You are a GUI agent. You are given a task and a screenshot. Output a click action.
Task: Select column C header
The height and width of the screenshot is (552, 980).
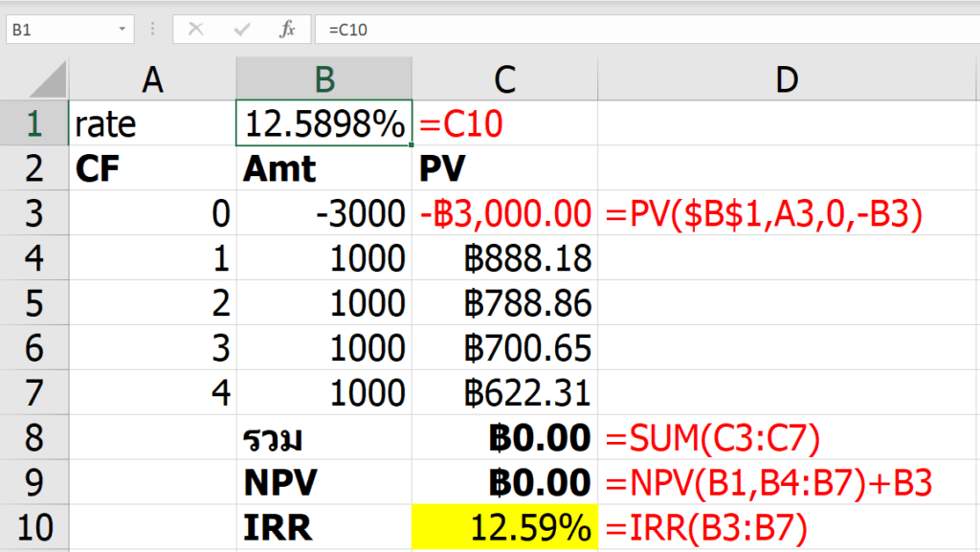pyautogui.click(x=505, y=79)
